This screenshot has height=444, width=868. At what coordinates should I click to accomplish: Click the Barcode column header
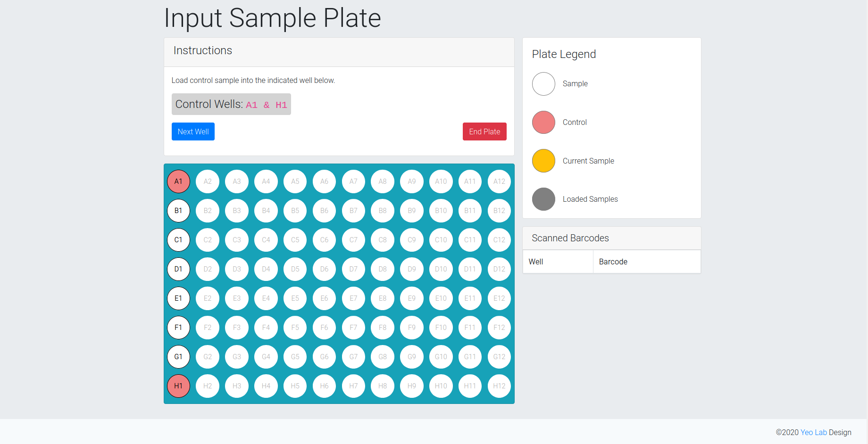[x=613, y=262]
